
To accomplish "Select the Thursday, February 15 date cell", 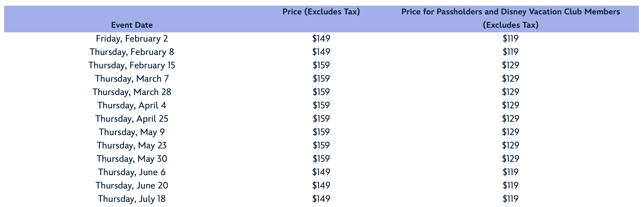I will (132, 65).
